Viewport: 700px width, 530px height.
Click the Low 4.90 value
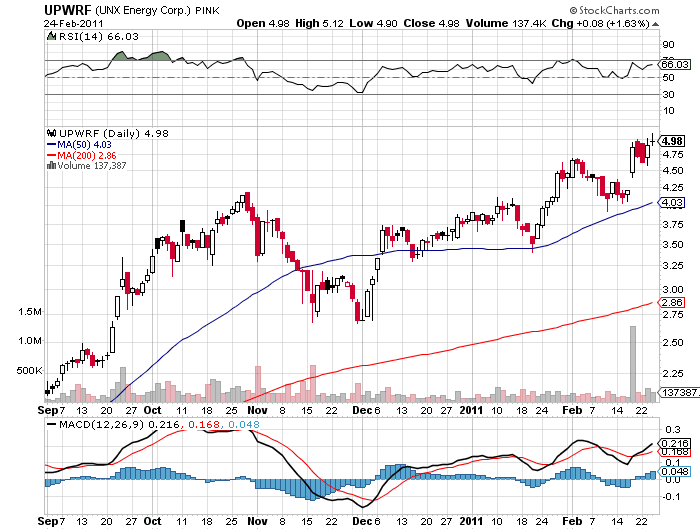(x=373, y=23)
